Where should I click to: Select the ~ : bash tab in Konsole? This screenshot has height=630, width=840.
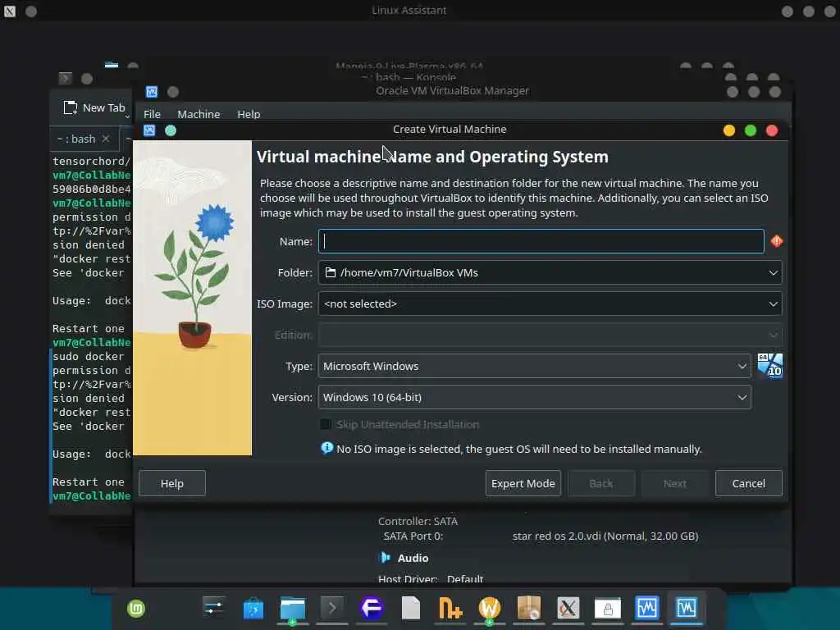[76, 139]
